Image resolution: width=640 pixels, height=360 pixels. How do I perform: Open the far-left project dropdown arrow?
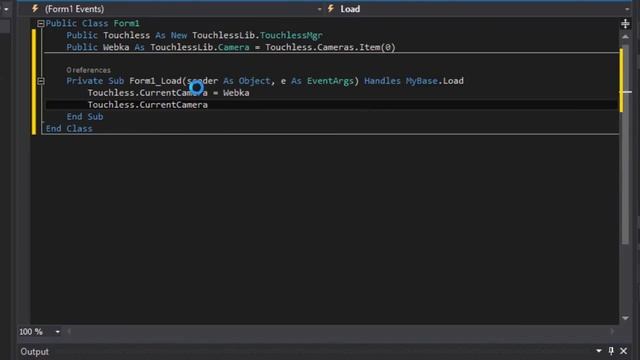pyautogui.click(x=6, y=9)
